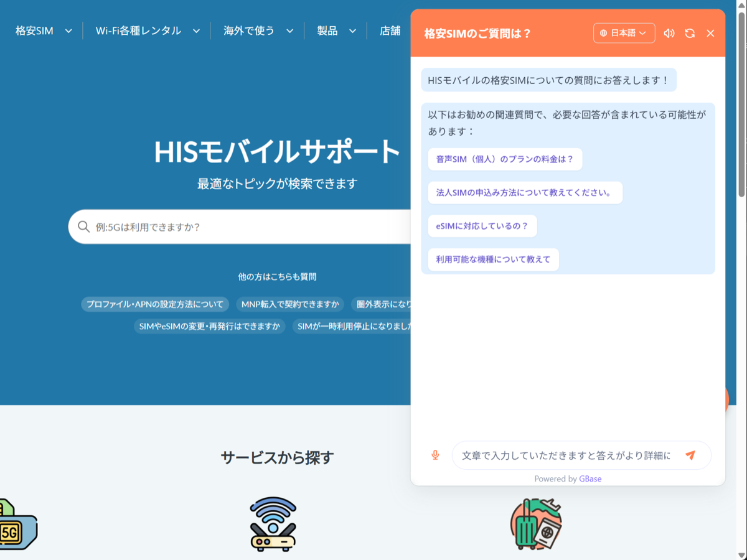The width and height of the screenshot is (747, 560).
Task: Click the globe icon in language selector
Action: pos(603,34)
